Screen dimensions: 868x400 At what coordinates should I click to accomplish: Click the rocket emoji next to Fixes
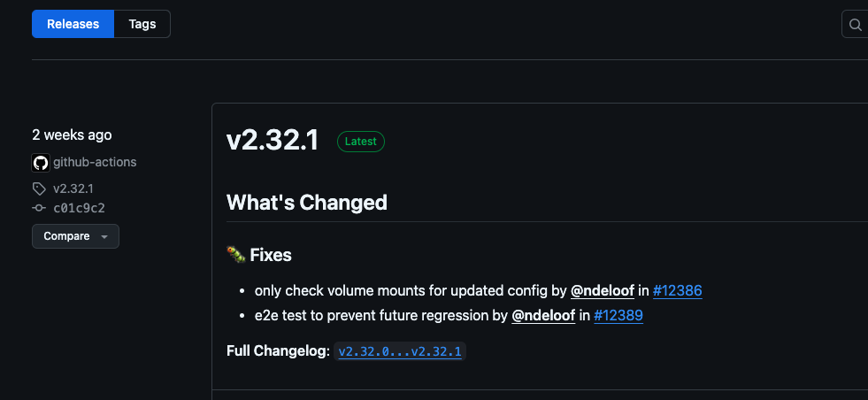[235, 255]
